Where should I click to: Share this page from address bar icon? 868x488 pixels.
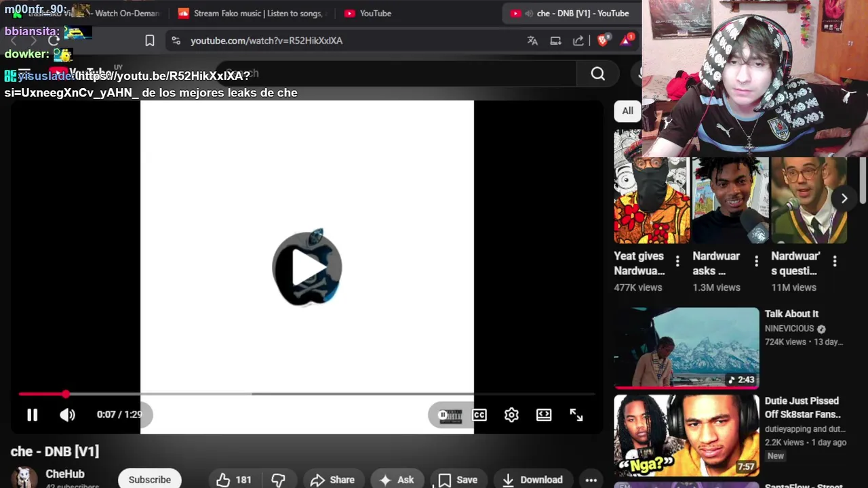(x=578, y=41)
